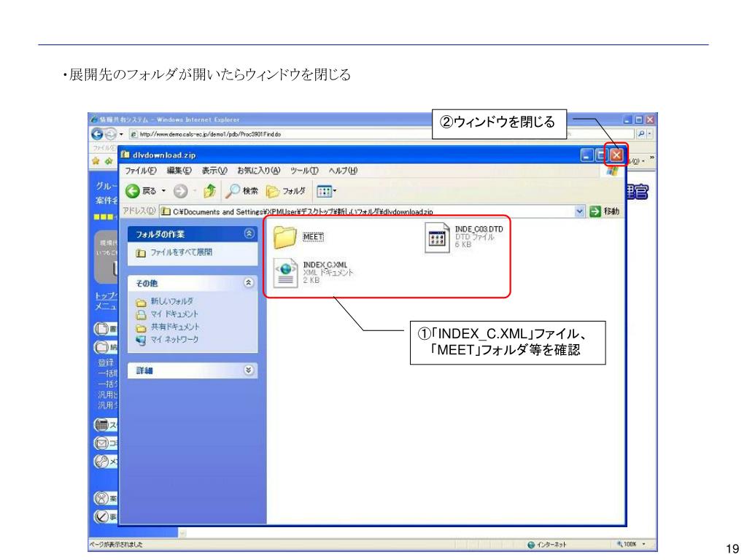Minimize the dlvdownload.zip window
Viewport: 747px width, 560px height.
[x=587, y=155]
